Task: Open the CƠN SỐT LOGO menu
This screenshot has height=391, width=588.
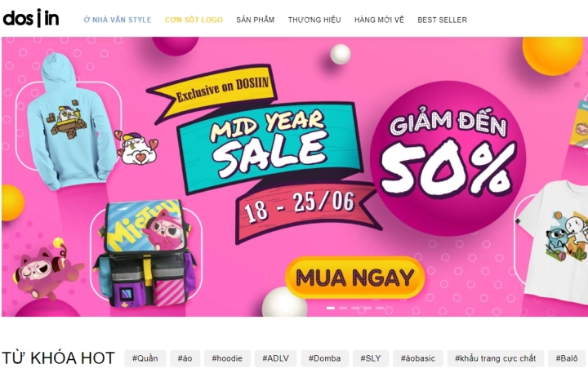Action: coord(194,20)
